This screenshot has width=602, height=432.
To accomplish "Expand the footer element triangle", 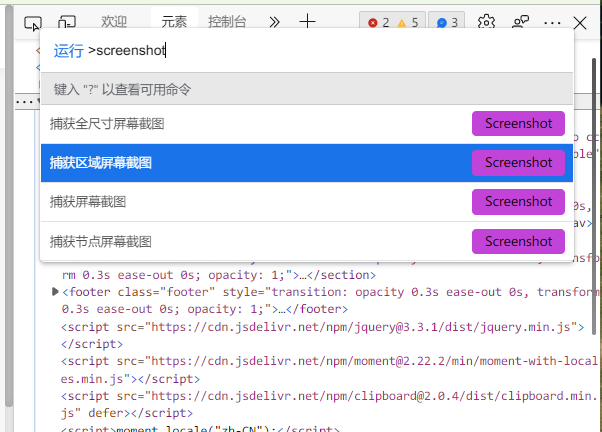I will pyautogui.click(x=55, y=292).
